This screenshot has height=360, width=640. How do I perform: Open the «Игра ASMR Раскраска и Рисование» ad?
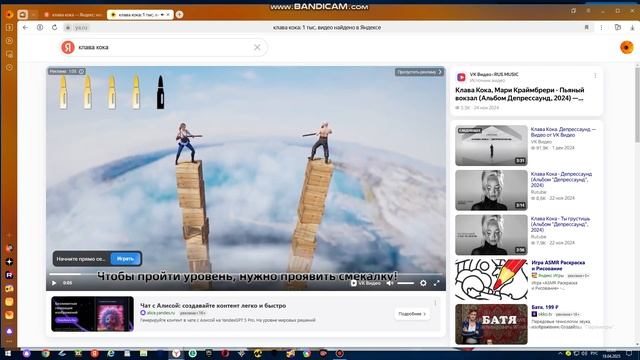558,266
